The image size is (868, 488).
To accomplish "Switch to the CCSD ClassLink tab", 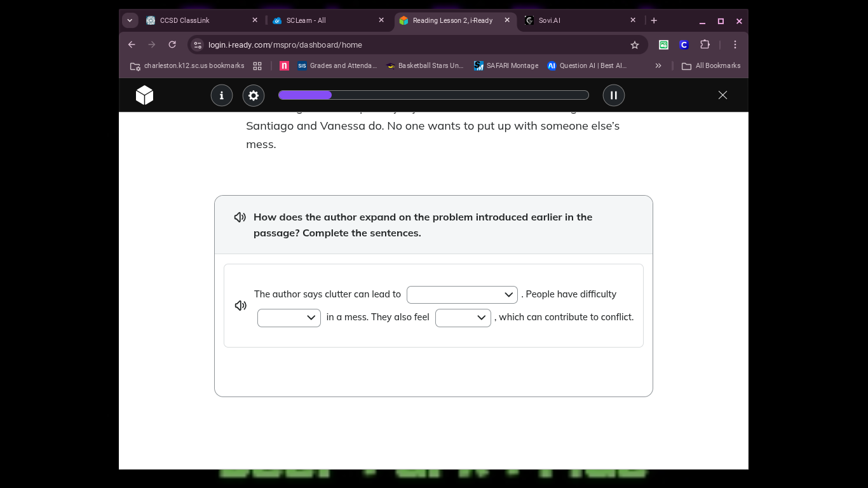I will 197,20.
